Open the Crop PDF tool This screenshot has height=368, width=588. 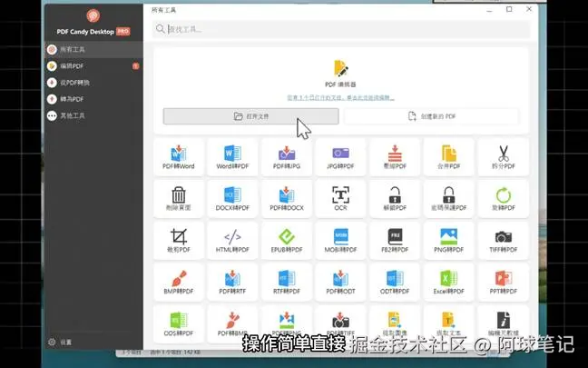point(179,240)
